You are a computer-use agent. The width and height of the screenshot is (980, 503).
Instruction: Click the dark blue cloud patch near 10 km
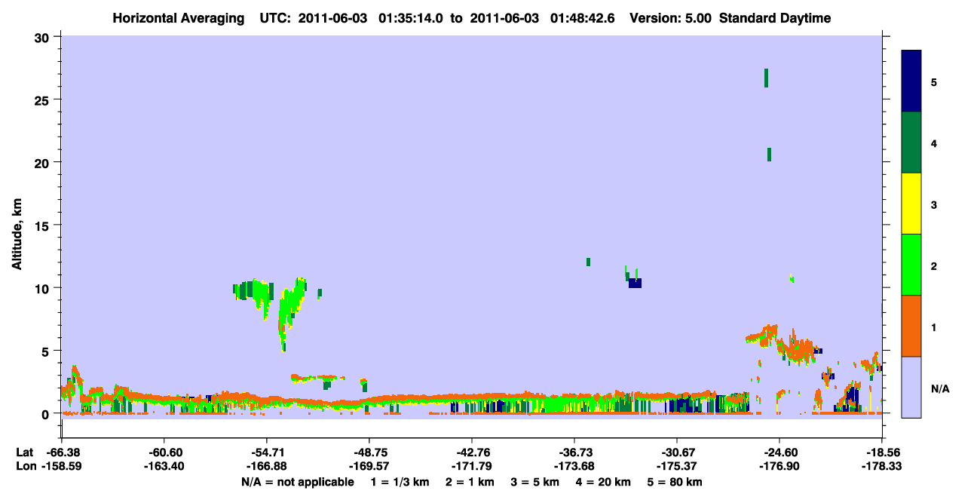[x=635, y=283]
